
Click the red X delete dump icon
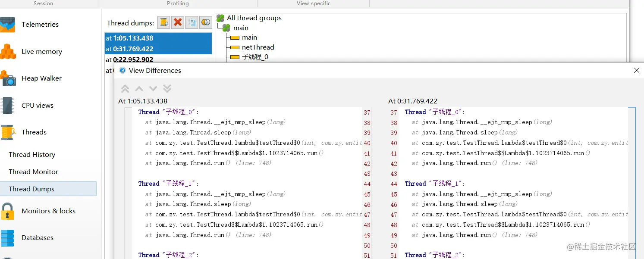click(x=177, y=22)
